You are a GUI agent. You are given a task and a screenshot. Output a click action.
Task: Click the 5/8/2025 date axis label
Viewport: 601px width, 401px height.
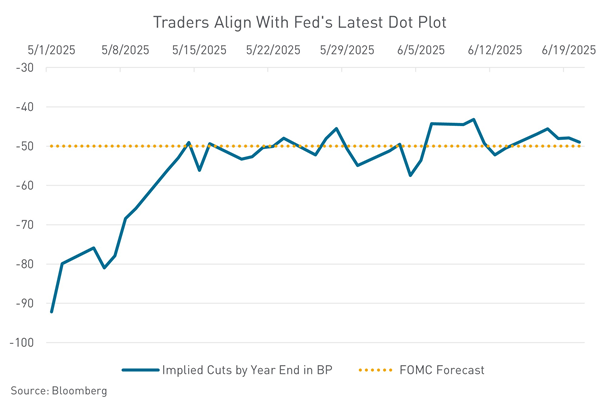tap(125, 48)
